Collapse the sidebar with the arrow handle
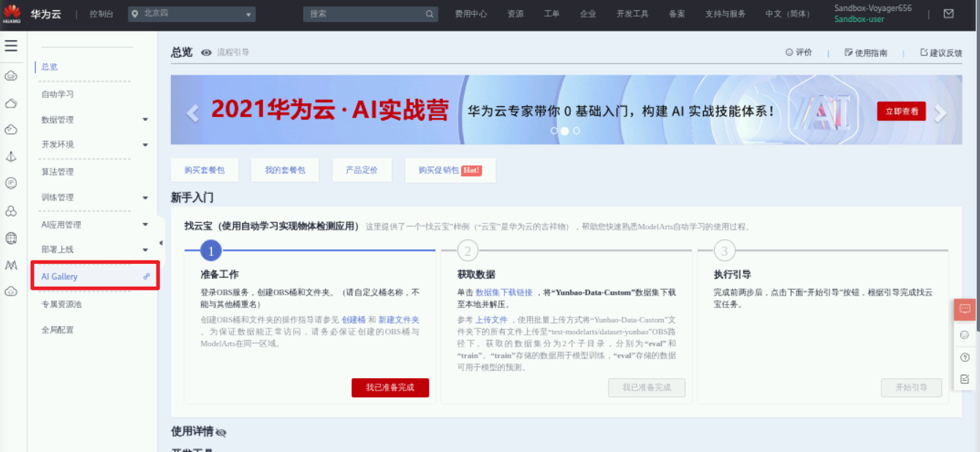The width and height of the screenshot is (980, 452). pos(161,243)
